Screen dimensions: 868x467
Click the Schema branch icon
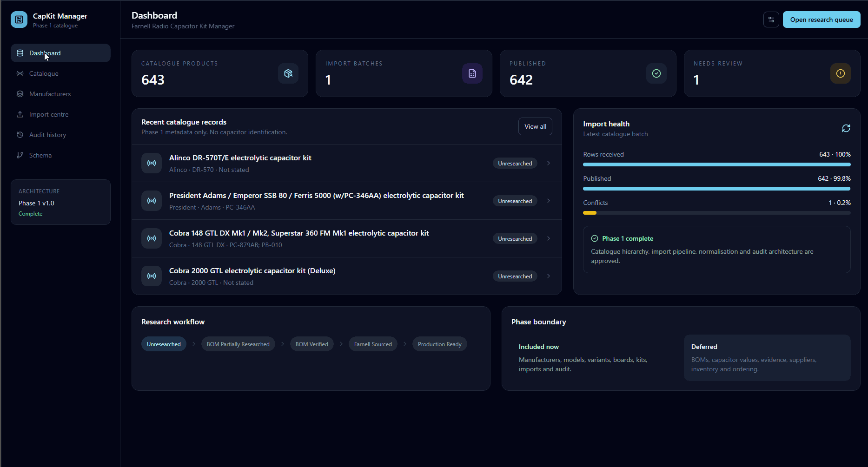click(x=20, y=155)
